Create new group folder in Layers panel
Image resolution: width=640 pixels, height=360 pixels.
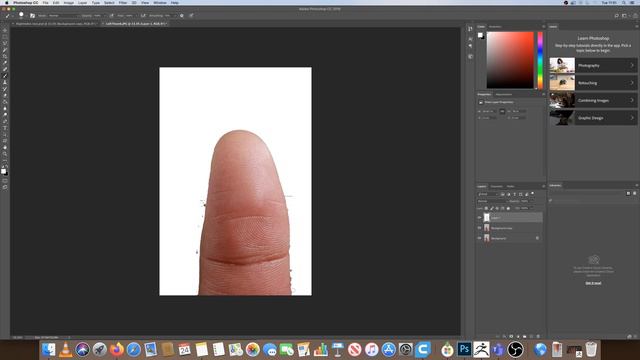pyautogui.click(x=524, y=336)
